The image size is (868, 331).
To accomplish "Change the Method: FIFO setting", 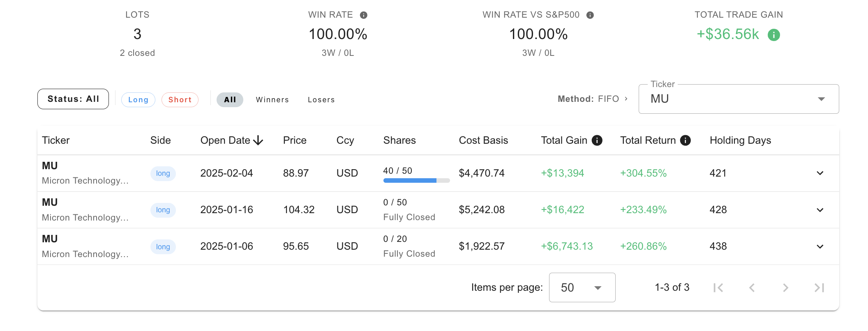I will tap(592, 99).
